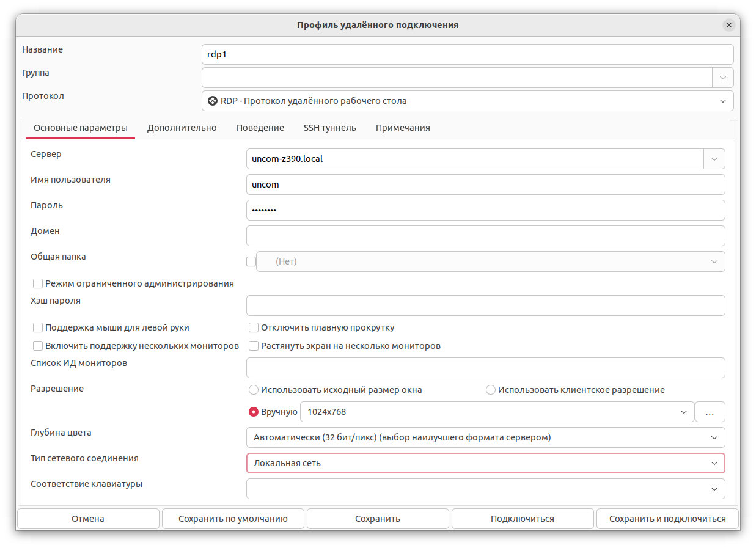Screen dimensions: 756x548
Task: Switch to Дополнительно tab
Action: (182, 128)
